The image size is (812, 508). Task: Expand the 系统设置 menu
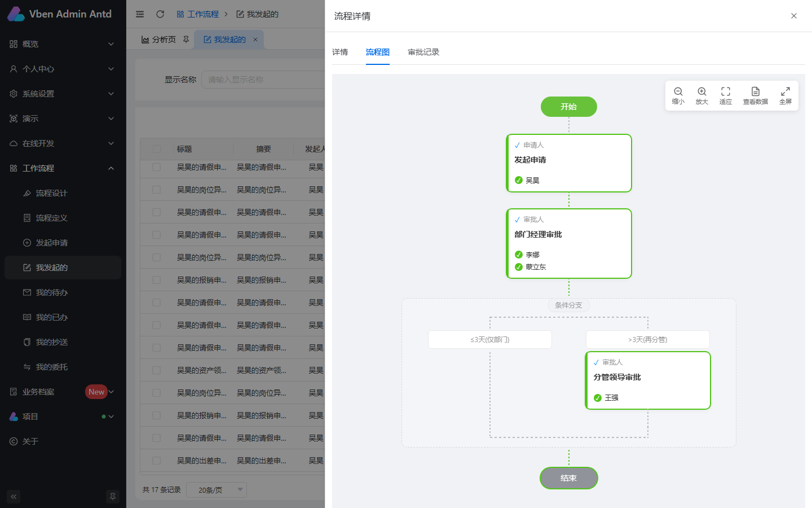[x=63, y=94]
